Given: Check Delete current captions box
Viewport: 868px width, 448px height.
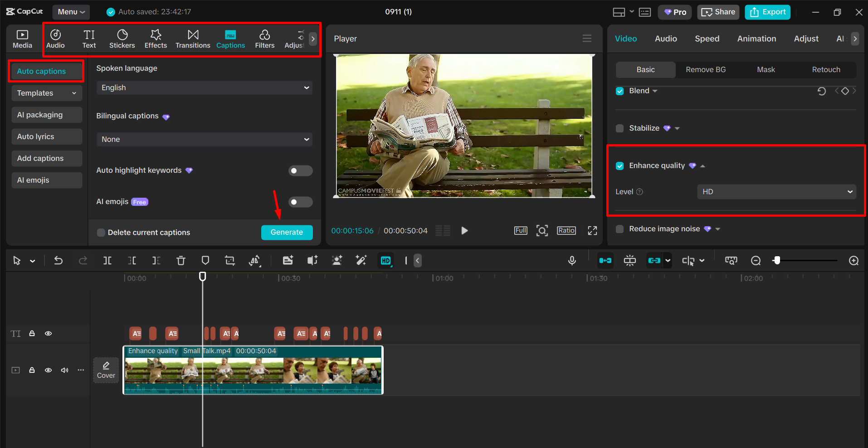Looking at the screenshot, I should click(101, 233).
